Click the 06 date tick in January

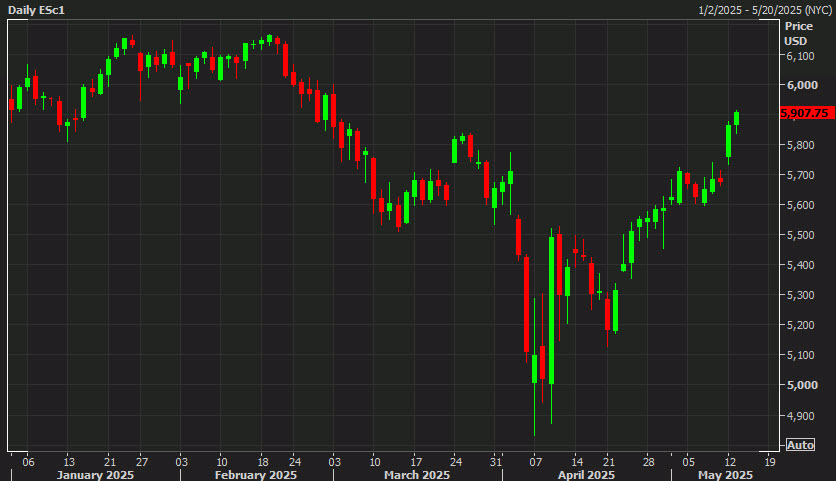point(28,462)
